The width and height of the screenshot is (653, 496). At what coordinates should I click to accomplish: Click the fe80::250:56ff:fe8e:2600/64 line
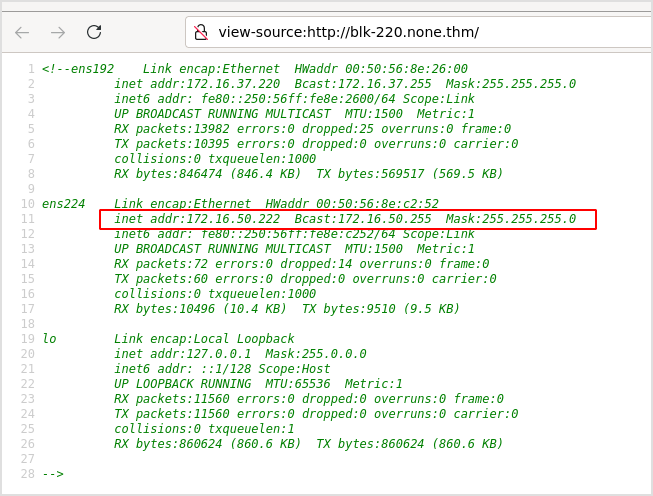[294, 99]
